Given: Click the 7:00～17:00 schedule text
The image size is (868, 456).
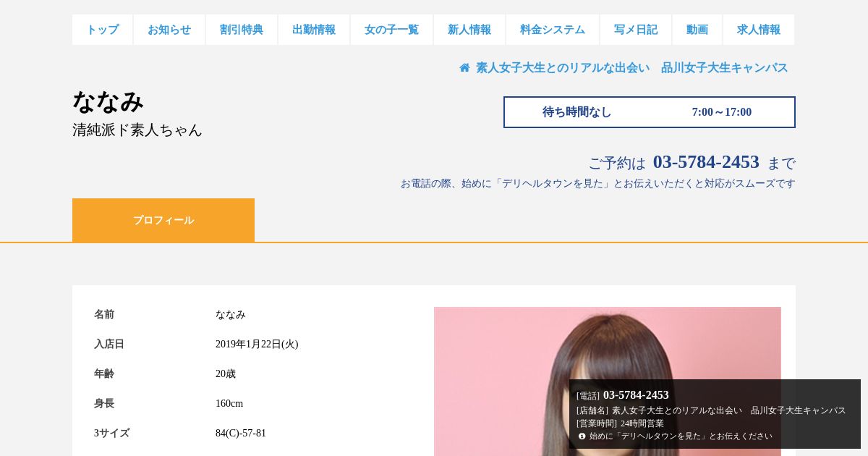Looking at the screenshot, I should coord(722,112).
